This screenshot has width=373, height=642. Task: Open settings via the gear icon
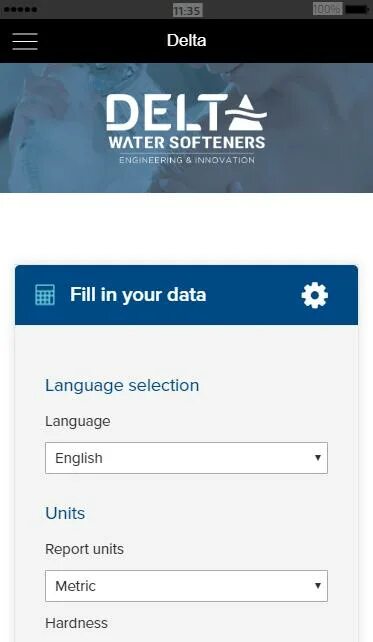click(314, 295)
